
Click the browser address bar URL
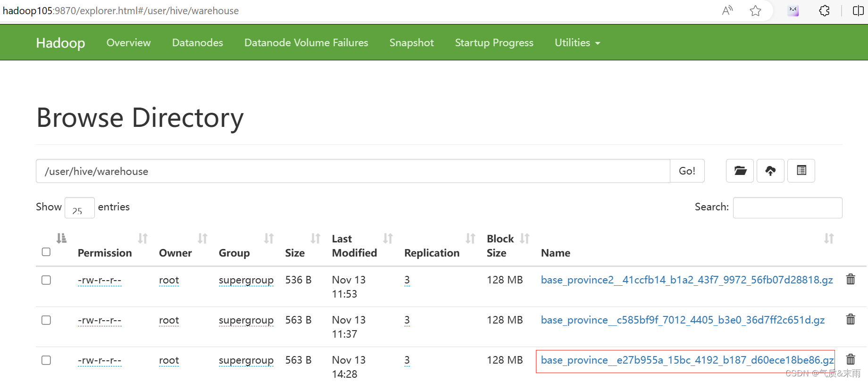121,10
